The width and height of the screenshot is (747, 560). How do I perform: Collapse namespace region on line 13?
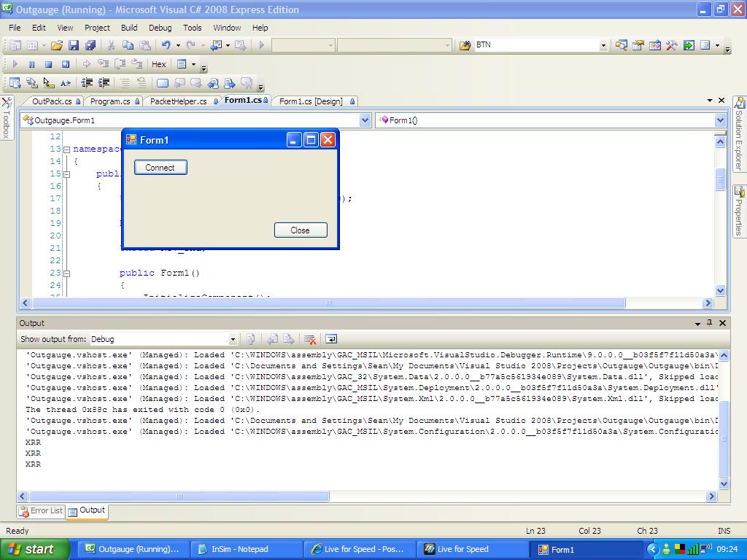pyautogui.click(x=66, y=149)
